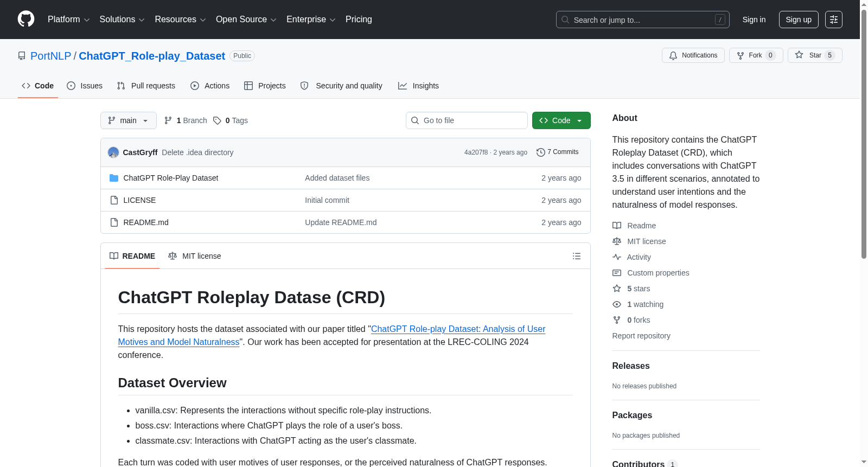Click the Notifications bell button

[x=693, y=55]
